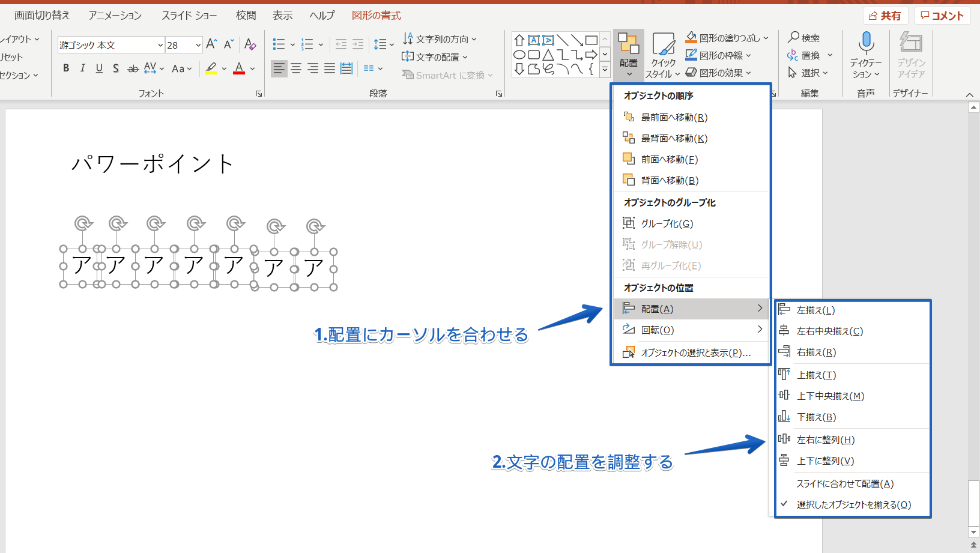This screenshot has height=553, width=980.
Task: Choose 最前面へ移動 bring to front
Action: coord(691,117)
